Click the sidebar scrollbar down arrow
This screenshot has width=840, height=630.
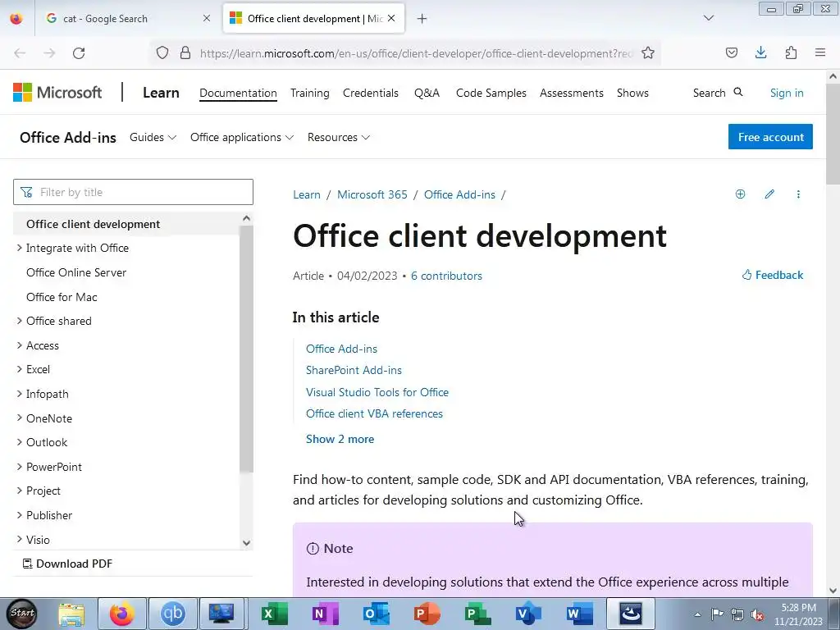(246, 543)
